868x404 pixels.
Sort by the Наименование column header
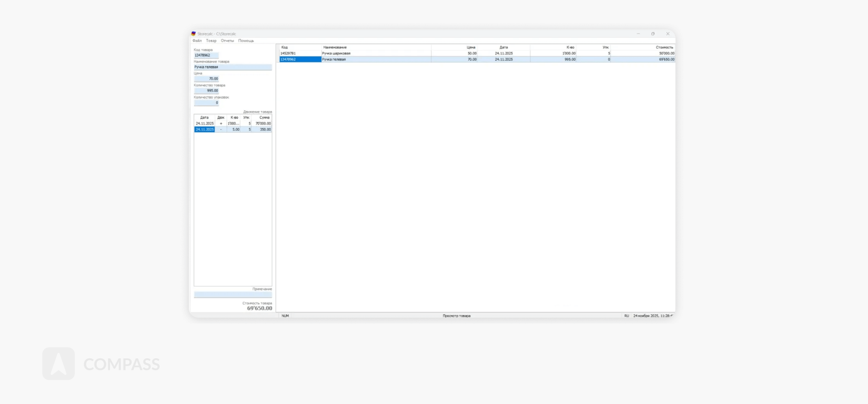pos(375,47)
